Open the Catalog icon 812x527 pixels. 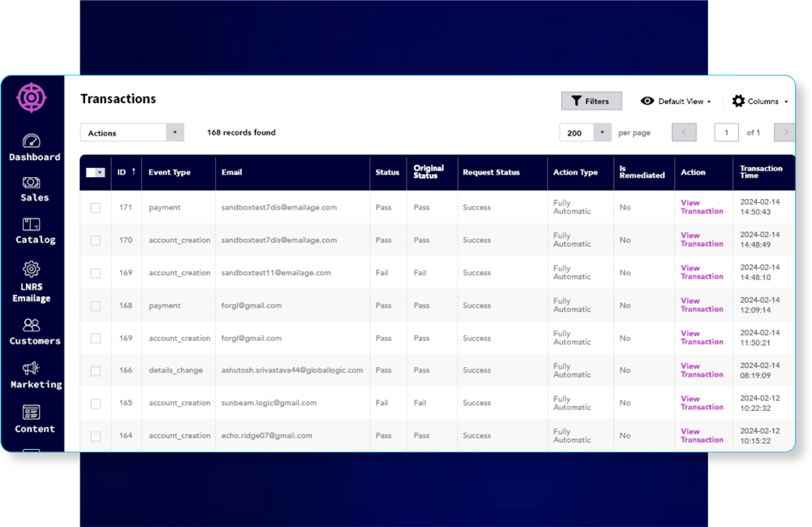coord(31,224)
